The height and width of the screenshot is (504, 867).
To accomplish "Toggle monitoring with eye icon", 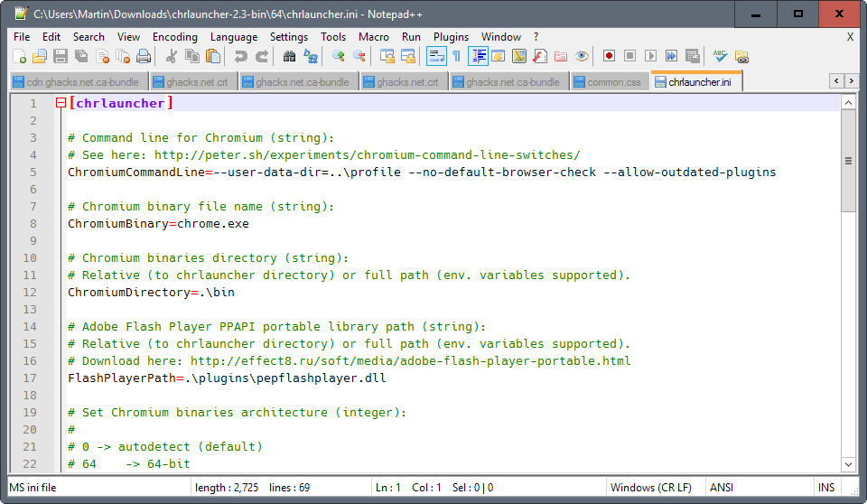I will (581, 56).
